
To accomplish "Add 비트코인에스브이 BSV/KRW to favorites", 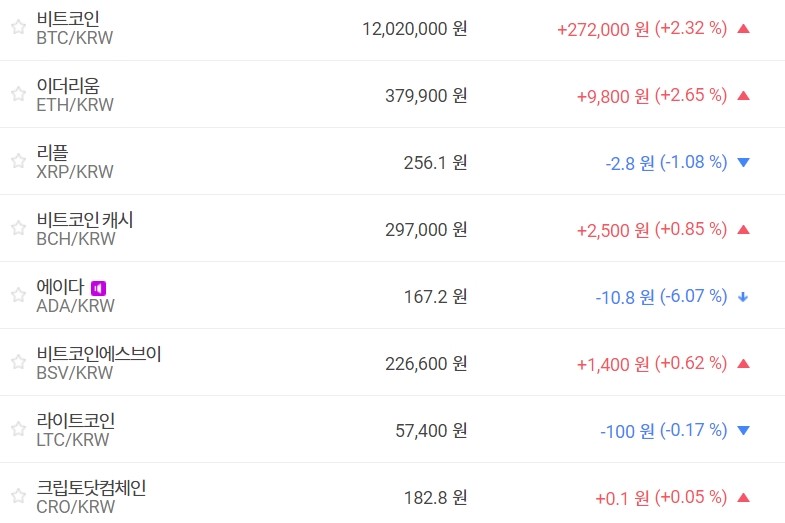I will coord(18,362).
